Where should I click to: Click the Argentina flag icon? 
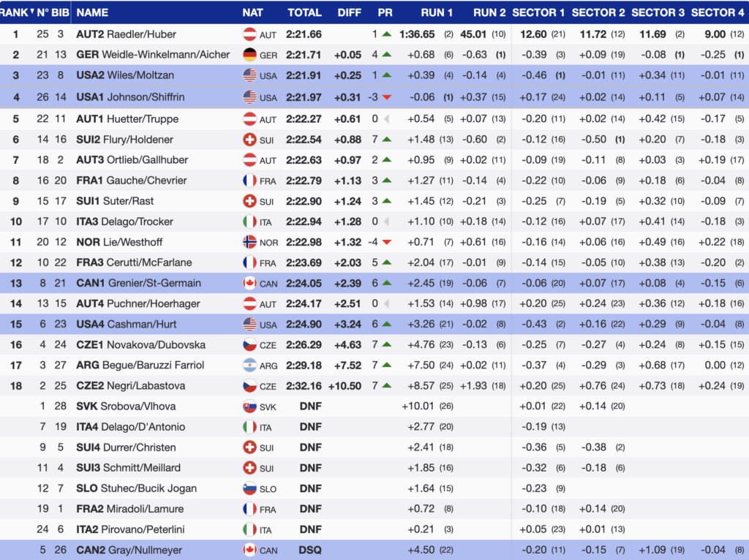pos(249,366)
